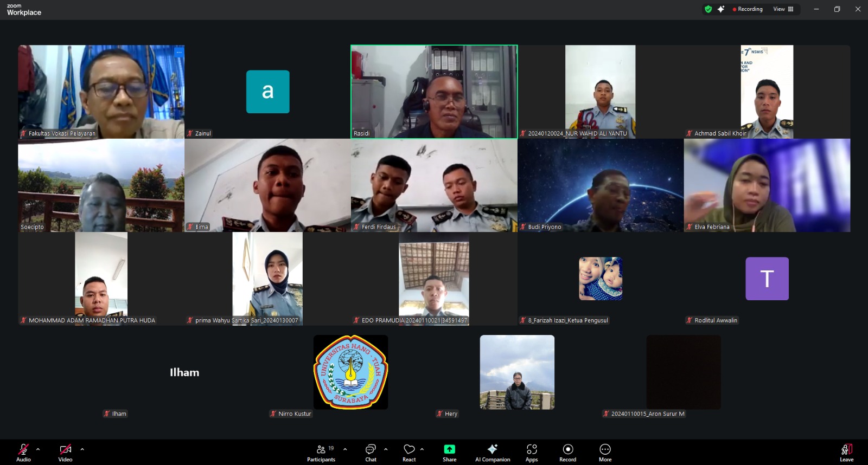Open the More options menu
Image resolution: width=868 pixels, height=465 pixels.
pos(605,452)
